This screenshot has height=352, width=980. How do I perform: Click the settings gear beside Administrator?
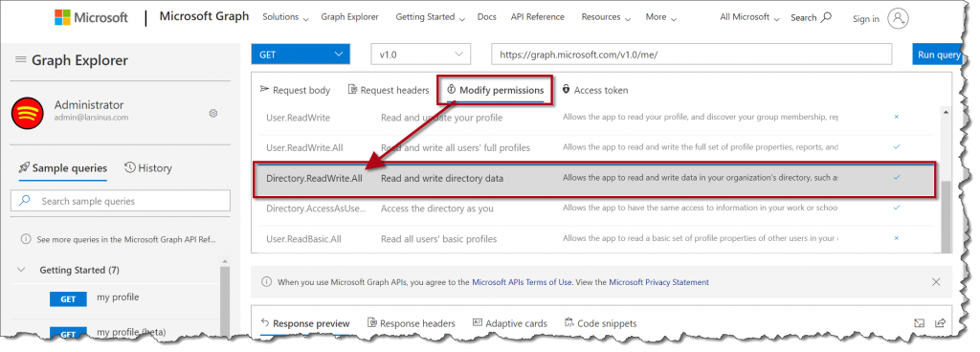click(213, 113)
